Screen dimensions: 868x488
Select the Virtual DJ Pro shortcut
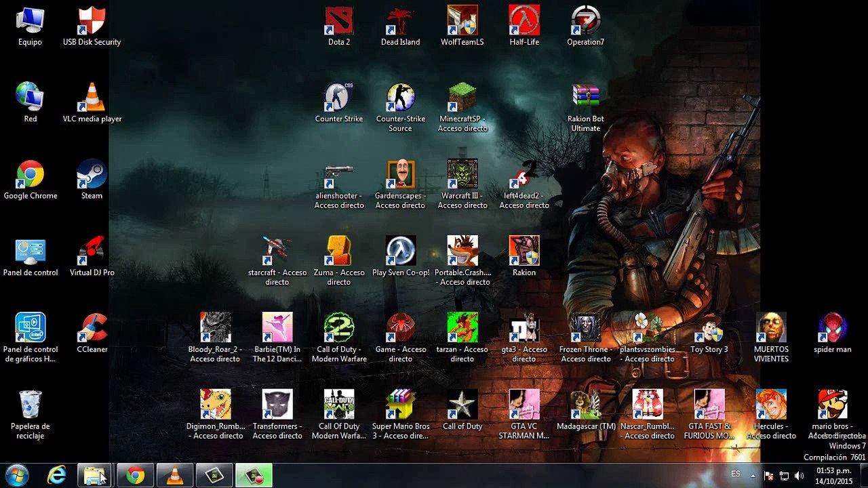coord(92,257)
